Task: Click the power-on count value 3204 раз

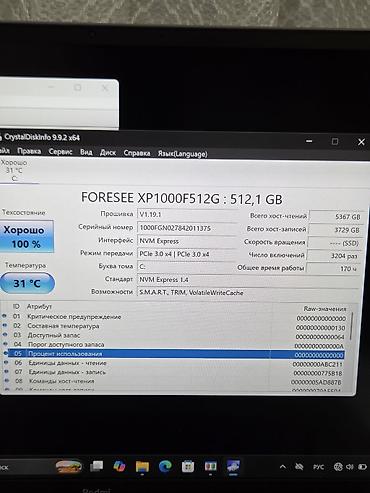Action: [333, 256]
